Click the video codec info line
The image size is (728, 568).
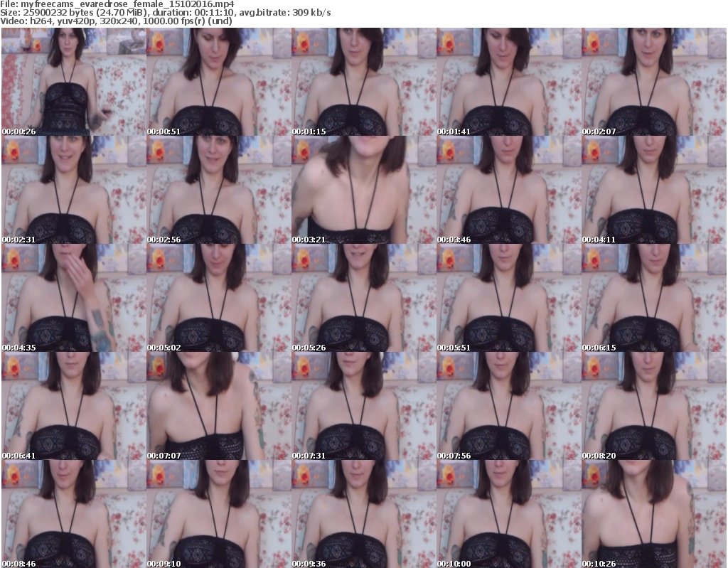coord(122,21)
